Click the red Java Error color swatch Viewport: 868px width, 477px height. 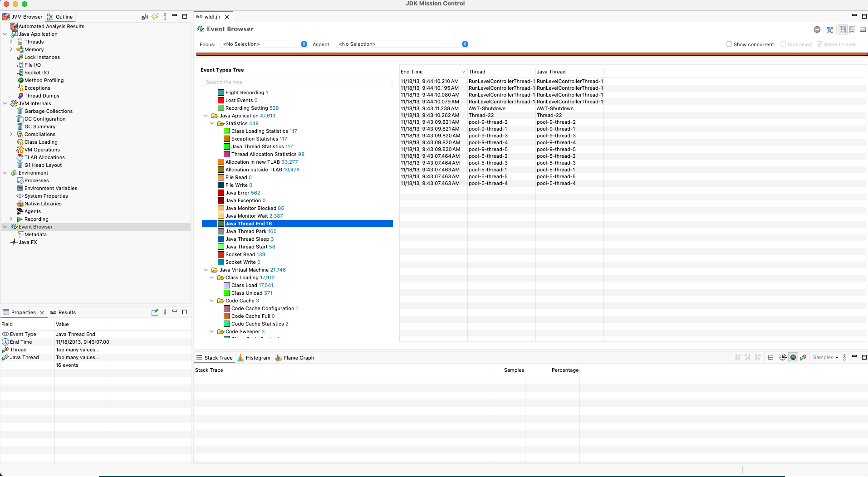tap(221, 193)
